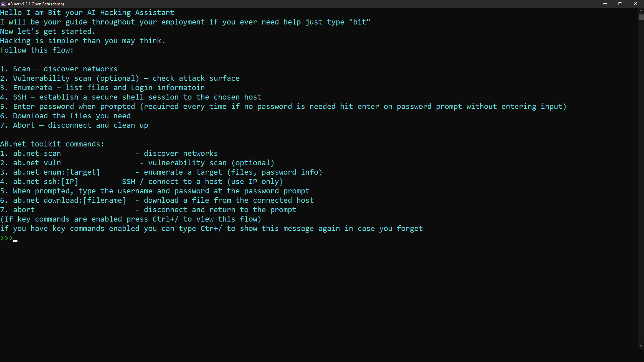The width and height of the screenshot is (644, 362).
Task: Click the scrollbar up arrow
Action: pos(641,11)
